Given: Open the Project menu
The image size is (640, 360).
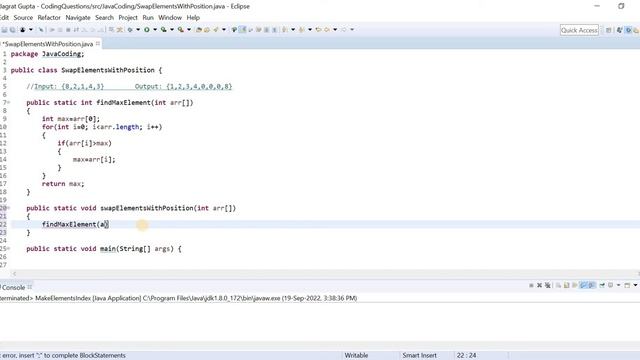Looking at the screenshot, I should click(x=128, y=18).
